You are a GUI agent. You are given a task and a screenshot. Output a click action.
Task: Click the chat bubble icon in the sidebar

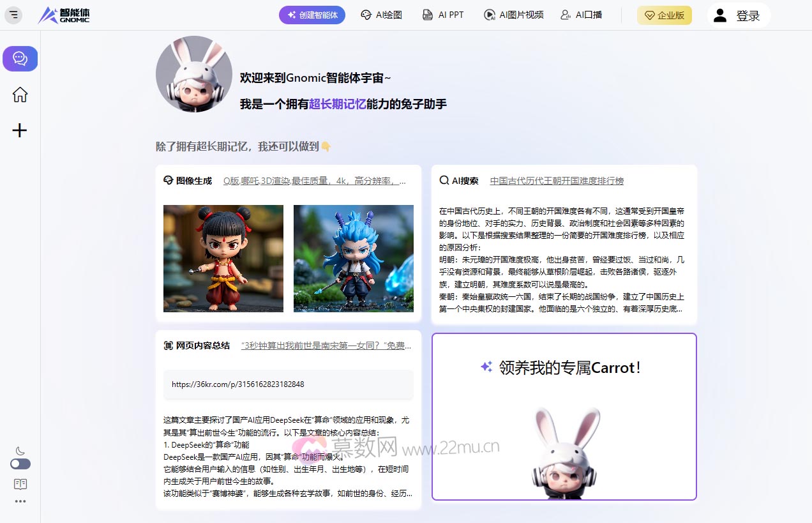click(20, 59)
